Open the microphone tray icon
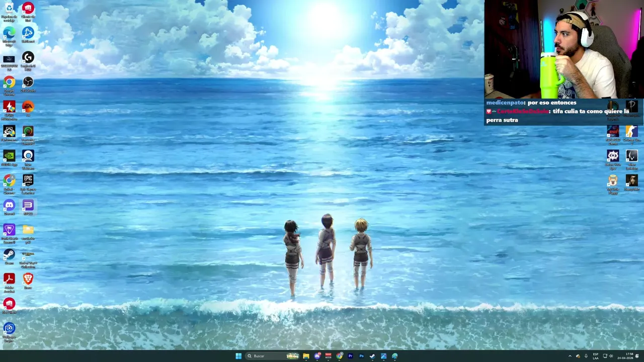 pyautogui.click(x=586, y=356)
